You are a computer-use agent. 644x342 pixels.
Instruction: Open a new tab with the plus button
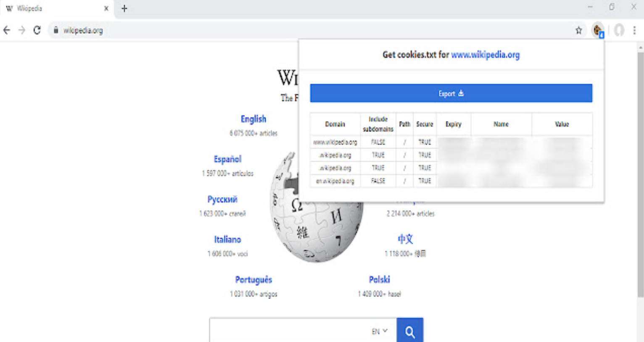click(124, 8)
